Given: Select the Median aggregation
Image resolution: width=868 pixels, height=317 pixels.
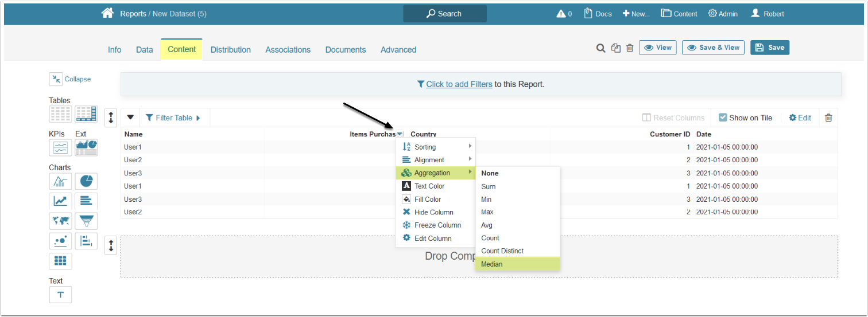Looking at the screenshot, I should point(518,264).
